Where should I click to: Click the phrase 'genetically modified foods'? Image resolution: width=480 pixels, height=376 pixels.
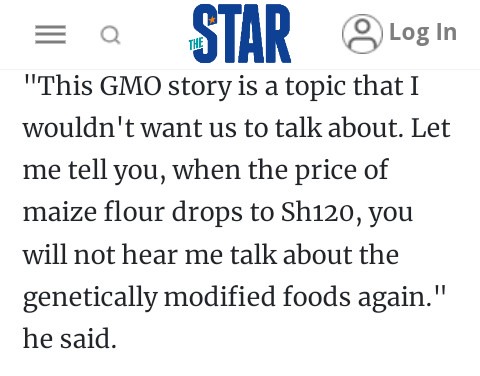tap(187, 298)
